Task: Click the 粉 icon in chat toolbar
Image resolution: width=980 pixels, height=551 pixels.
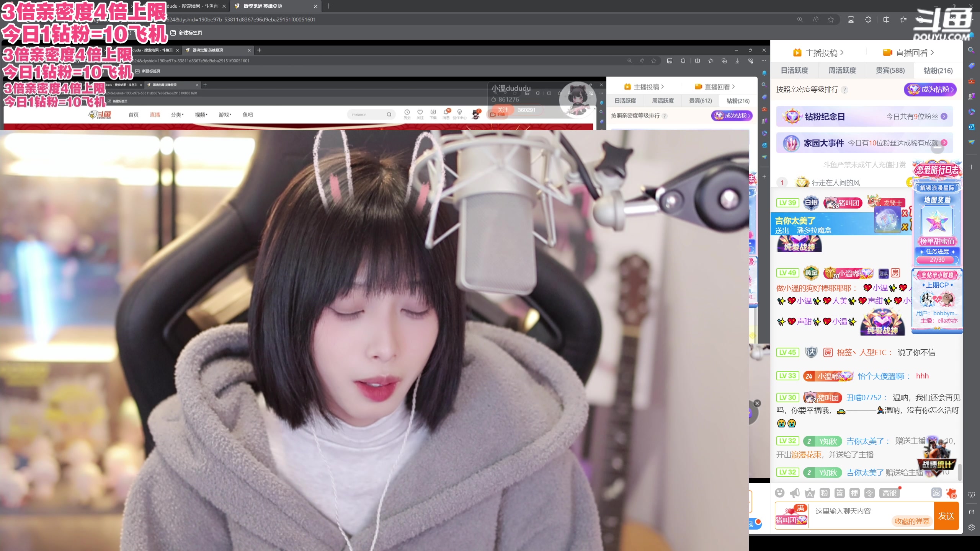Action: 825,493
